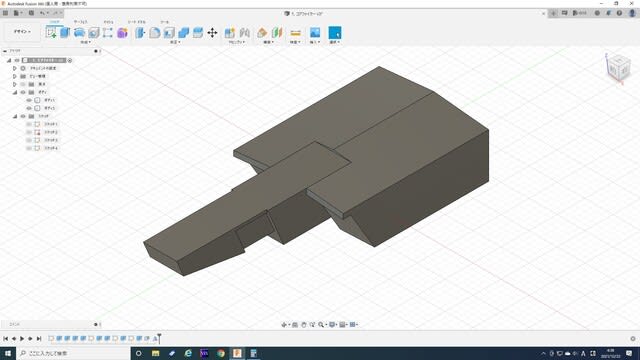Select the Shell tool
Screen dimensions: 640x360
pyautogui.click(x=169, y=33)
